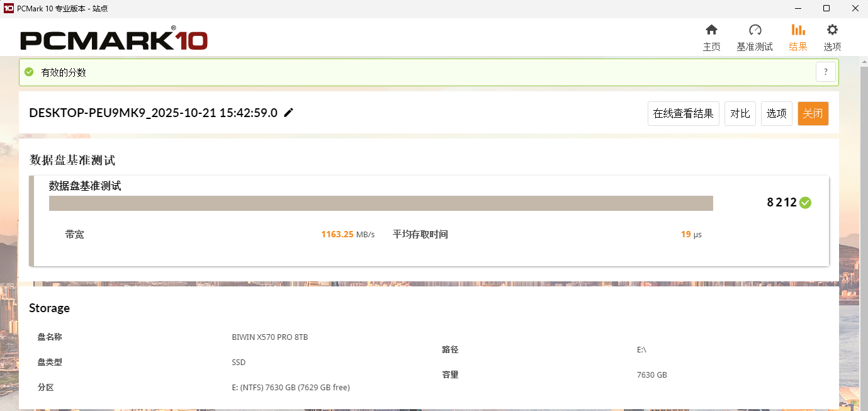Click the 数据盘基准测试 section heading
This screenshot has width=868, height=411.
tap(72, 160)
